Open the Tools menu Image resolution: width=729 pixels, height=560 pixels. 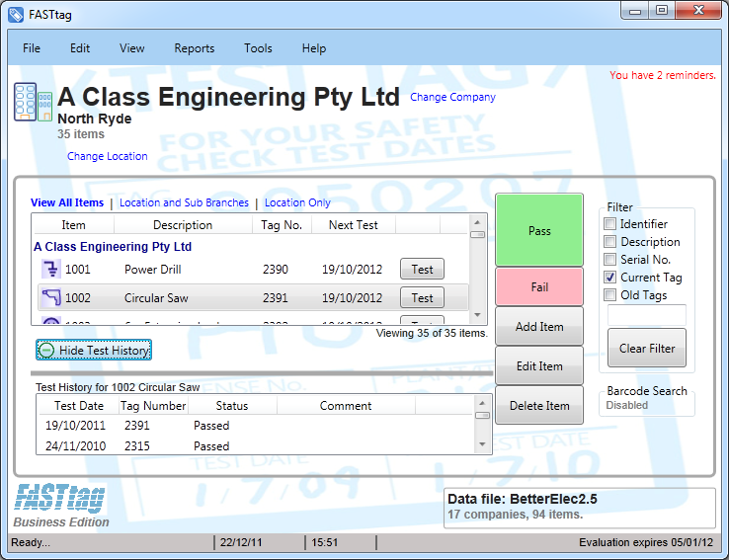click(258, 48)
